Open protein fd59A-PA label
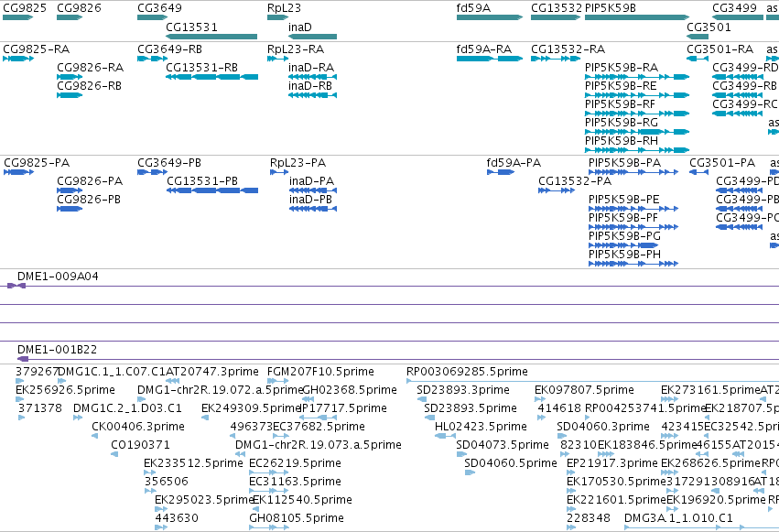Screen dimensions: 779x532 coord(514,163)
